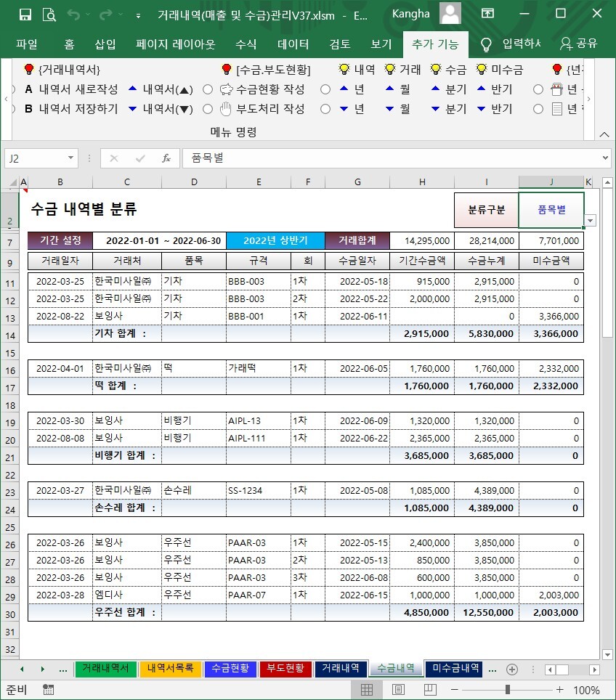
Task: Switch to Normal view in status bar
Action: coord(367,690)
